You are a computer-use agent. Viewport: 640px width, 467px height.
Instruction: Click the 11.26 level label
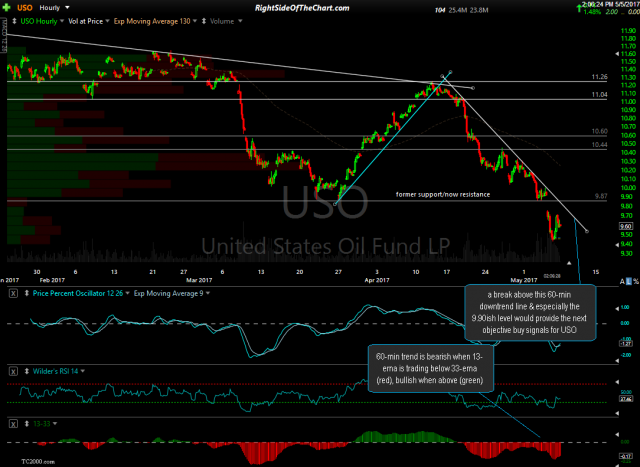(599, 77)
